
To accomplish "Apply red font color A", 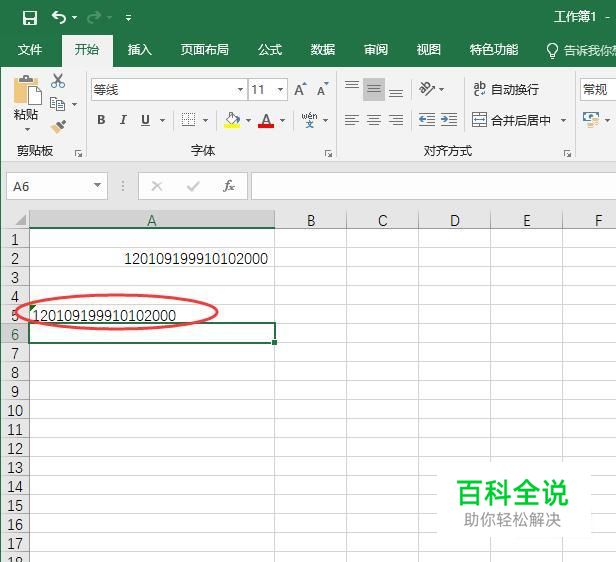I will tap(266, 120).
